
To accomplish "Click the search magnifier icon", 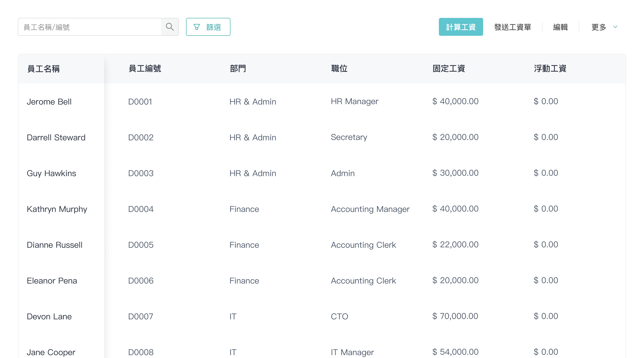I will click(x=170, y=27).
